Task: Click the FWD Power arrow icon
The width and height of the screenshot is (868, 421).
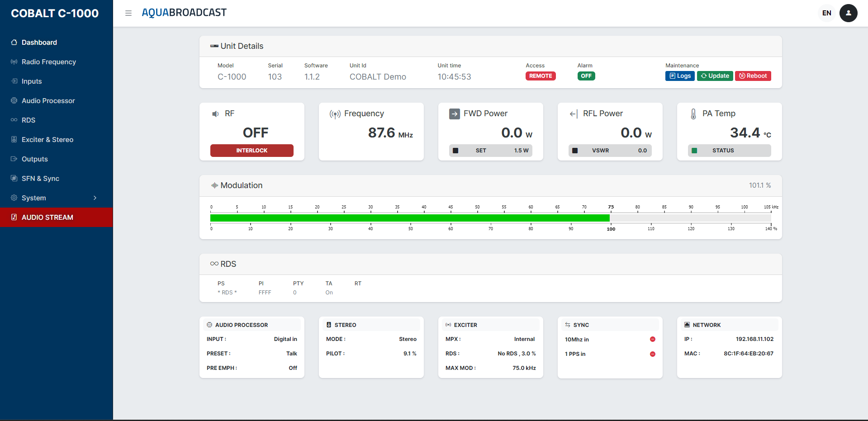Action: click(454, 114)
